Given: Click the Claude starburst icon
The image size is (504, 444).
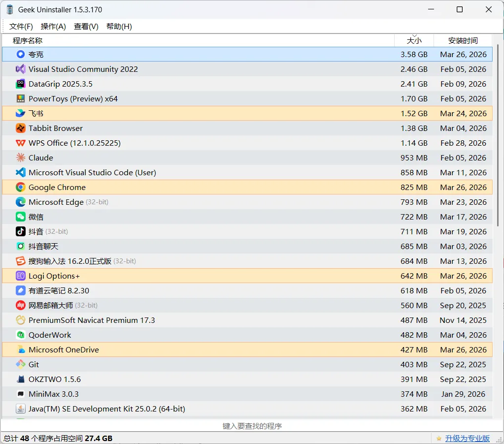Looking at the screenshot, I should [x=21, y=158].
